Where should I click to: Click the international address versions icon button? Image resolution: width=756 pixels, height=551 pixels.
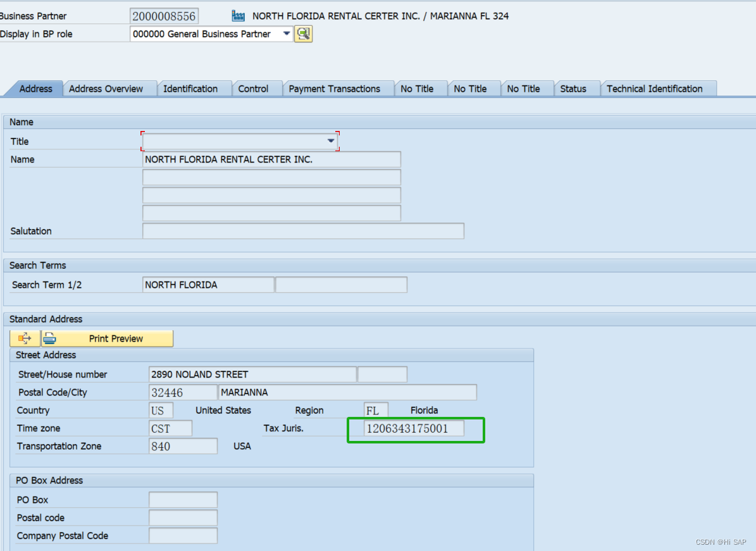(x=25, y=338)
